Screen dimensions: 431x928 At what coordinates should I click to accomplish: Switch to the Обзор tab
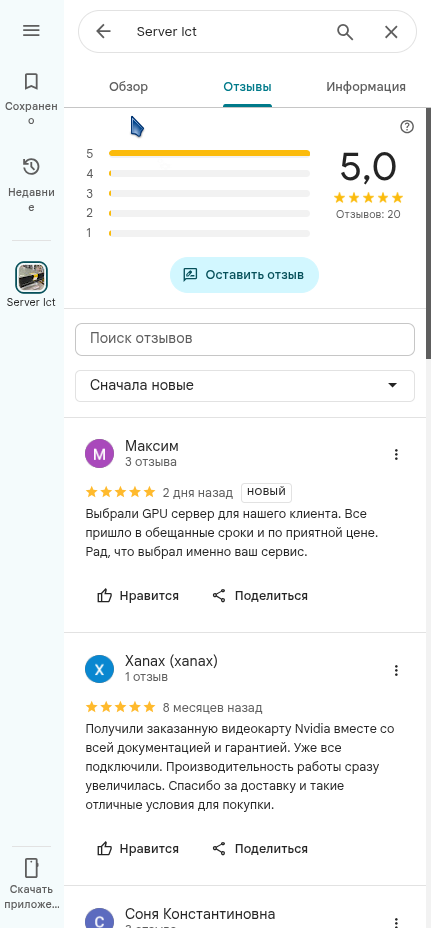pyautogui.click(x=128, y=87)
